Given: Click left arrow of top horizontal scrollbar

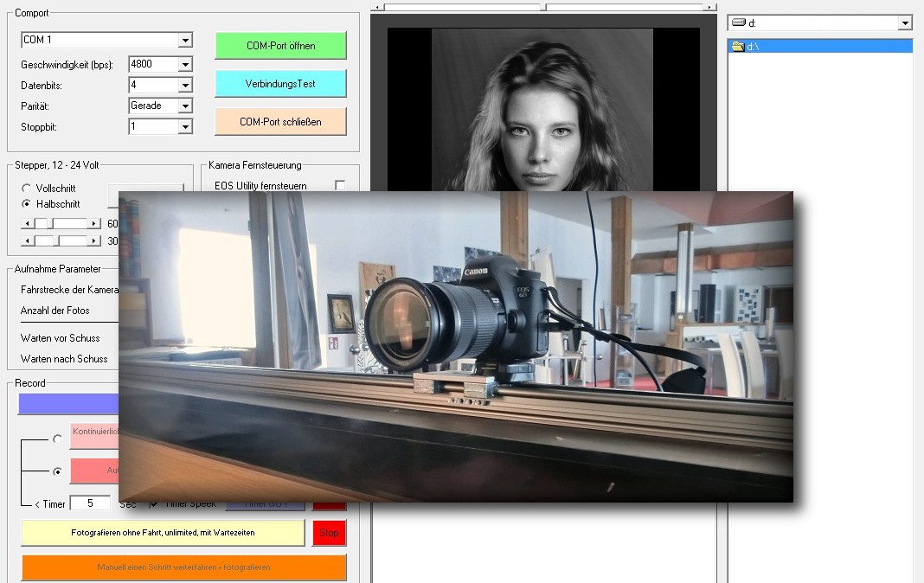Looking at the screenshot, I should [377, 7].
